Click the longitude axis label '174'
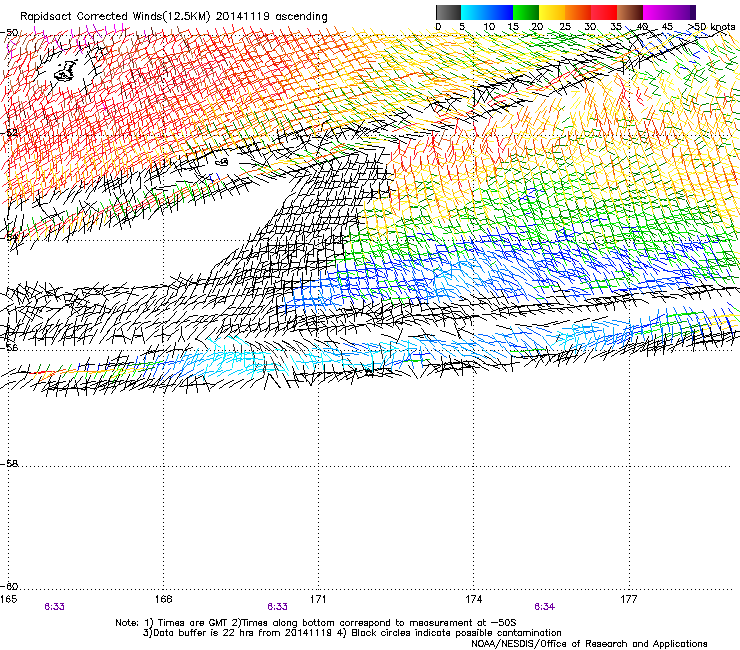This screenshot has height=650, width=740. coord(473,599)
